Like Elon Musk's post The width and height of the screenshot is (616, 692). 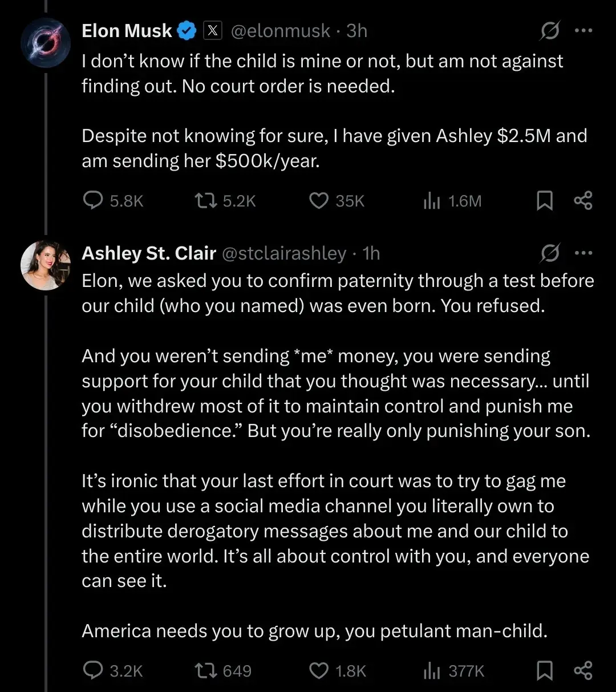318,201
